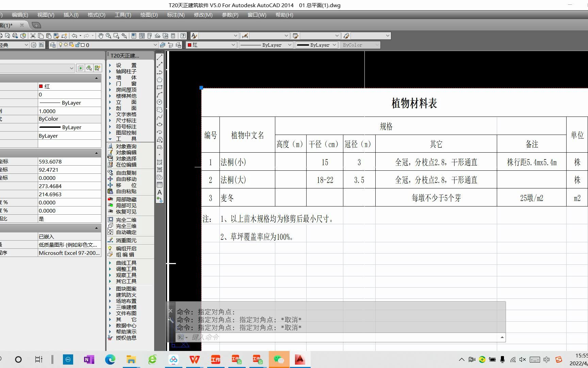Open the color dropdown showing 红
This screenshot has width=588, height=368.
pos(232,45)
